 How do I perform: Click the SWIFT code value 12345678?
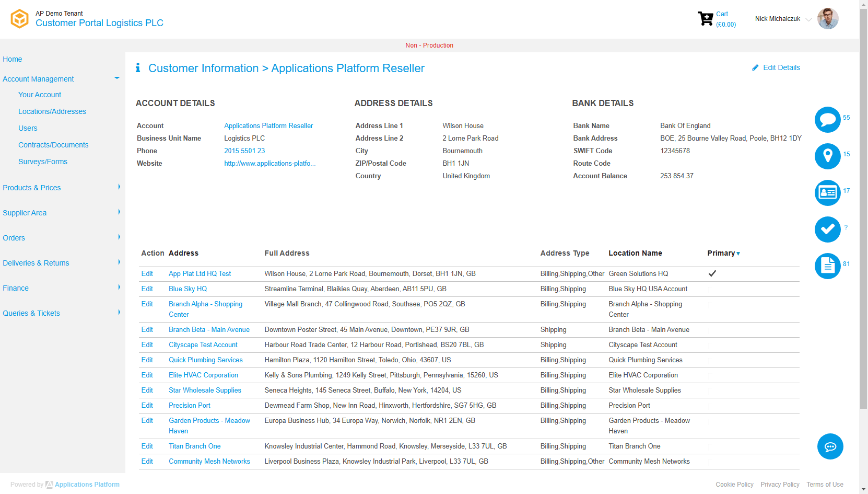[x=675, y=151]
